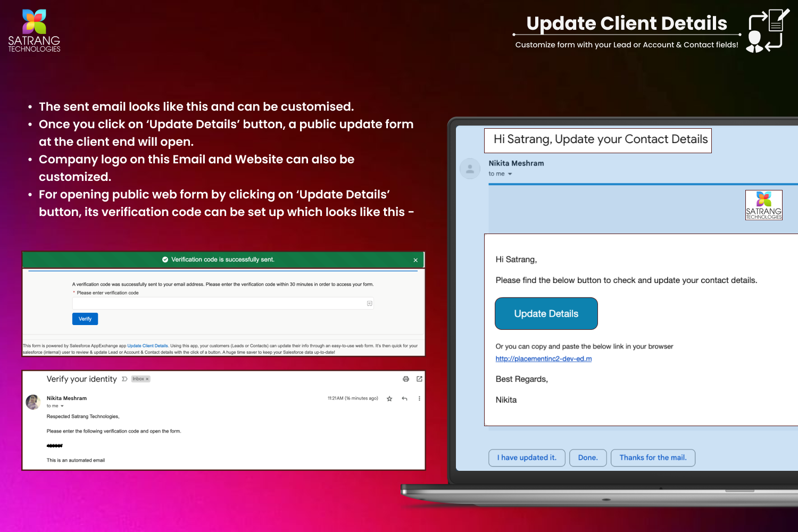Open the placementinc2-dev-ed link in email
The width and height of the screenshot is (798, 532).
(543, 359)
